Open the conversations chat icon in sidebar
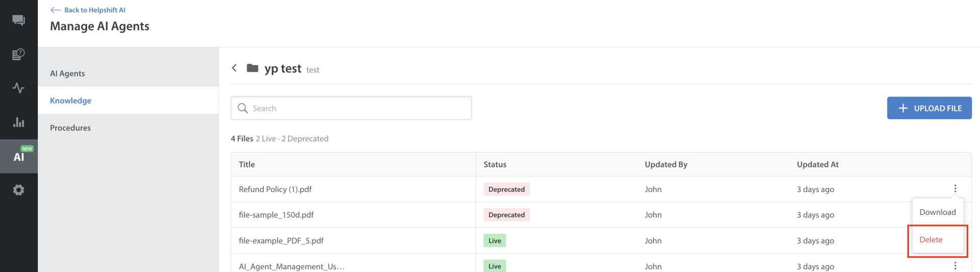Viewport: 980px width, 272px height. click(x=18, y=20)
